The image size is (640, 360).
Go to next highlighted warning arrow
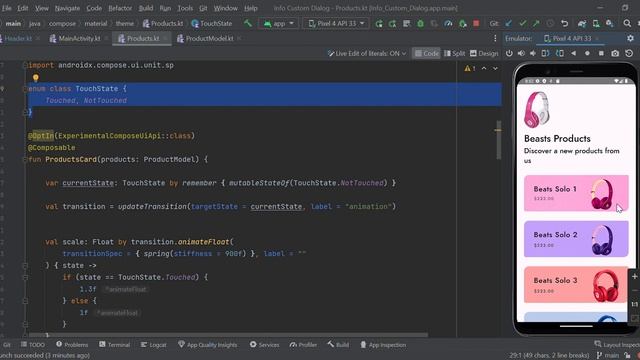tap(495, 68)
